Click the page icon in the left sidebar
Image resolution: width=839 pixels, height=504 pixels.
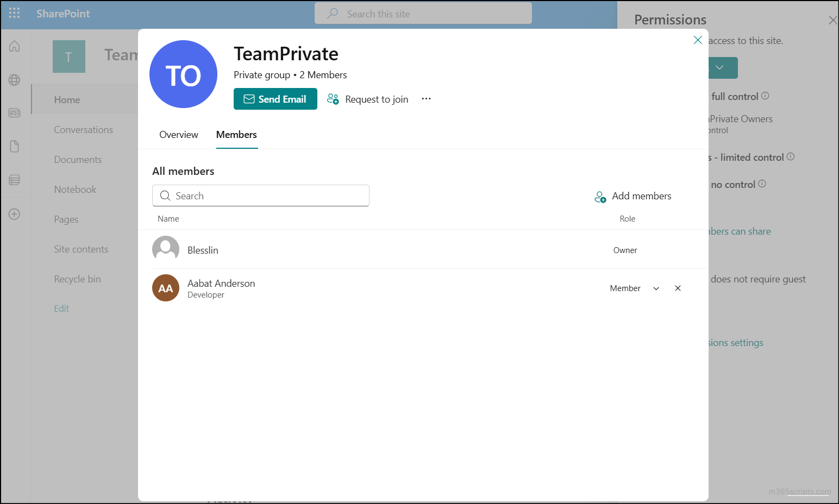pyautogui.click(x=15, y=146)
